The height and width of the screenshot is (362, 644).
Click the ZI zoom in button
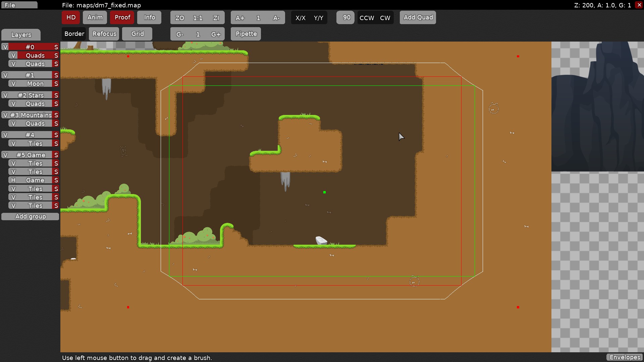[x=216, y=18]
